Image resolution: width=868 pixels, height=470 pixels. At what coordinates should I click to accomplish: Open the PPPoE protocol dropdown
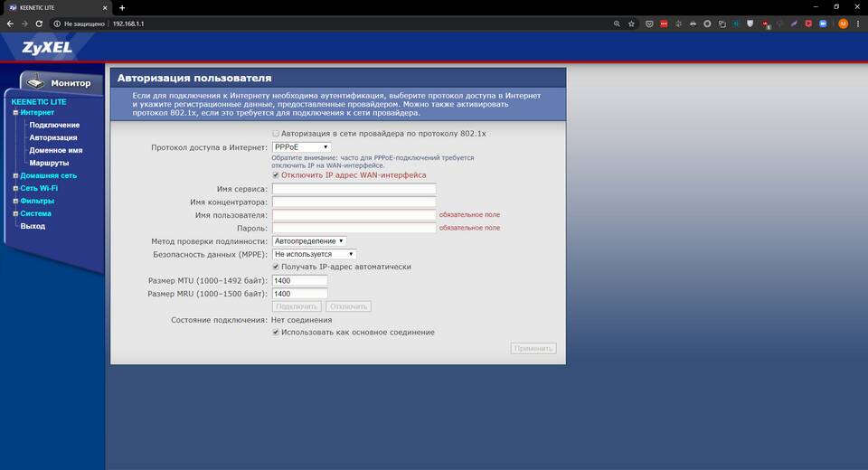[301, 146]
